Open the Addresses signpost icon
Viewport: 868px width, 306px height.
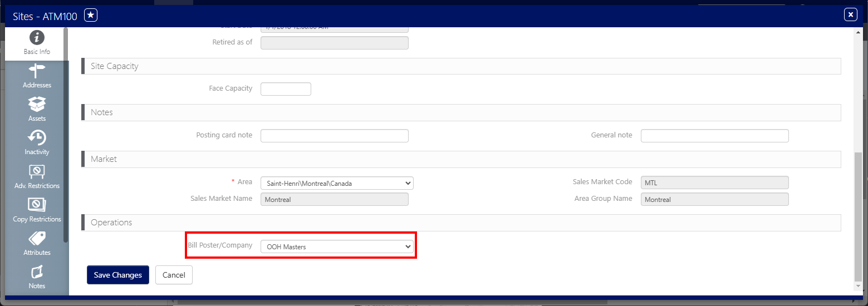(x=37, y=71)
